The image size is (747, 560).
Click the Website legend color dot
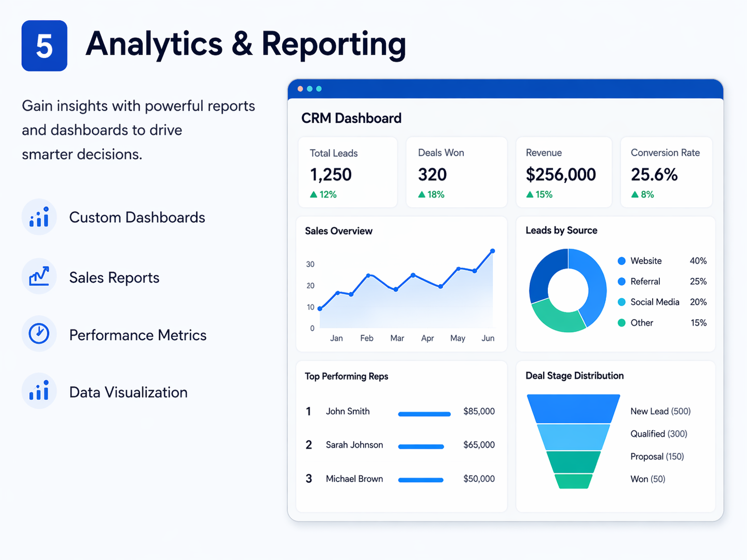coord(622,261)
